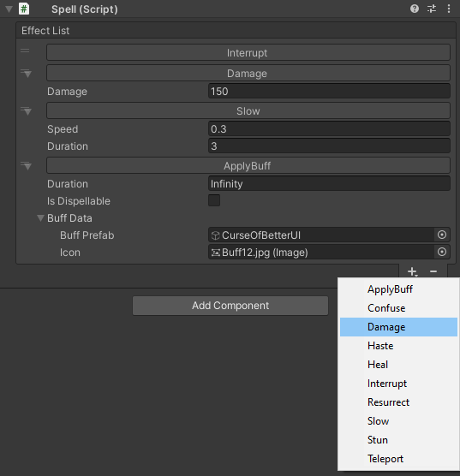The image size is (460, 476).
Task: Click the Spell (Script) component title
Action: point(85,9)
